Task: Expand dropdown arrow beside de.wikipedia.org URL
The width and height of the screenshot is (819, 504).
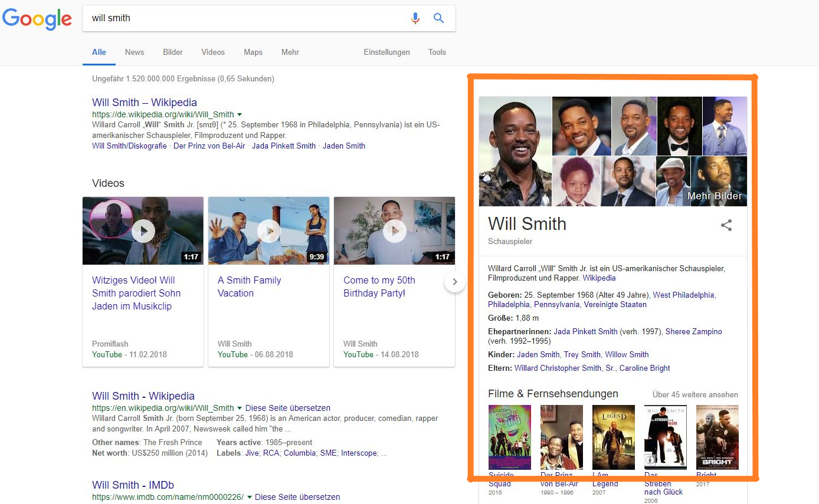Action: pyautogui.click(x=240, y=114)
